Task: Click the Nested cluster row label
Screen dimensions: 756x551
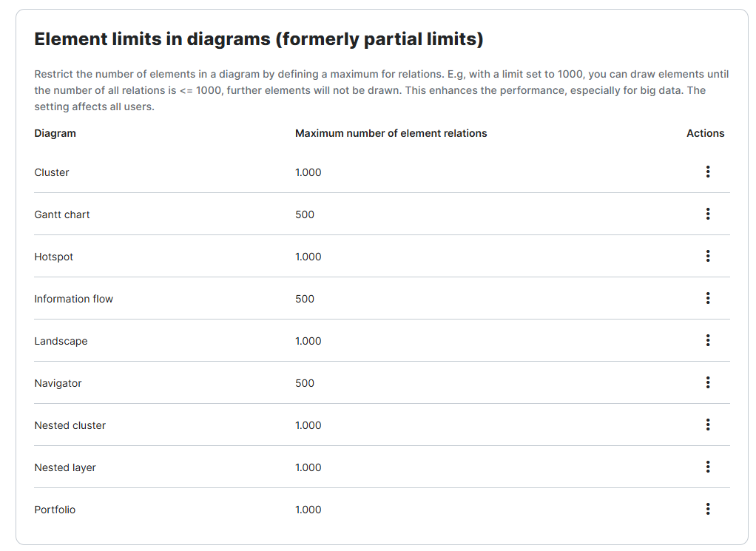Action: (70, 425)
